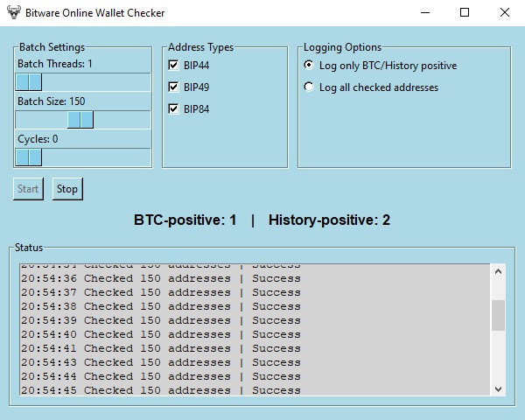
Task: Click the status log scroll down arrow
Action: pyautogui.click(x=498, y=389)
